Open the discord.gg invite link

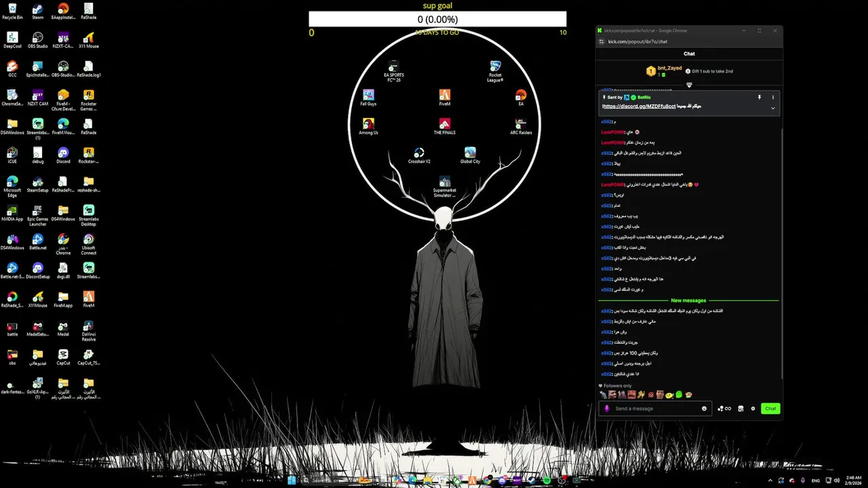click(639, 106)
